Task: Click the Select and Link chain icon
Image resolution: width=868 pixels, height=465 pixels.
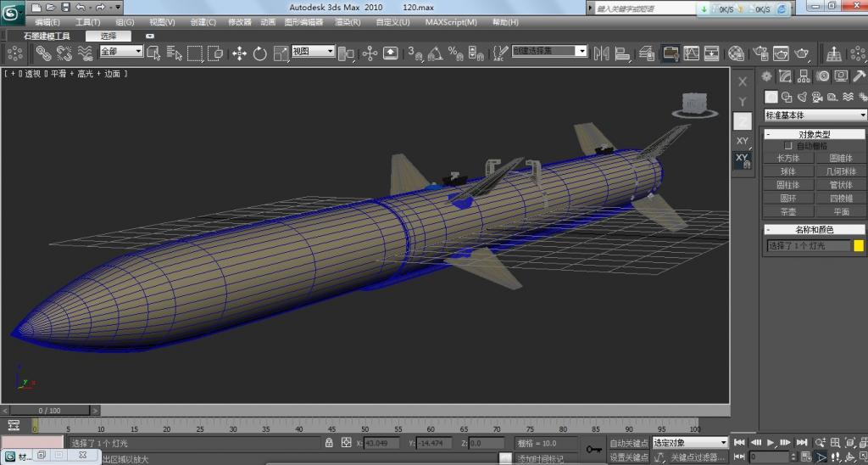Action: (43, 53)
